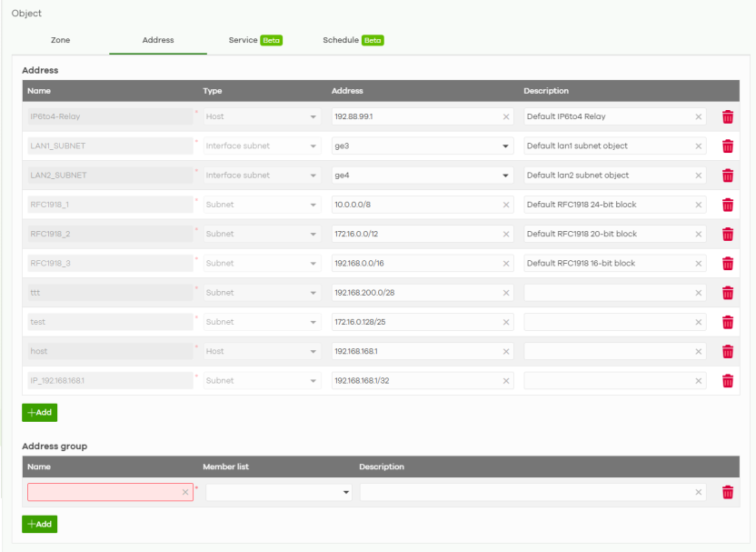Add a new address entry

tap(39, 412)
